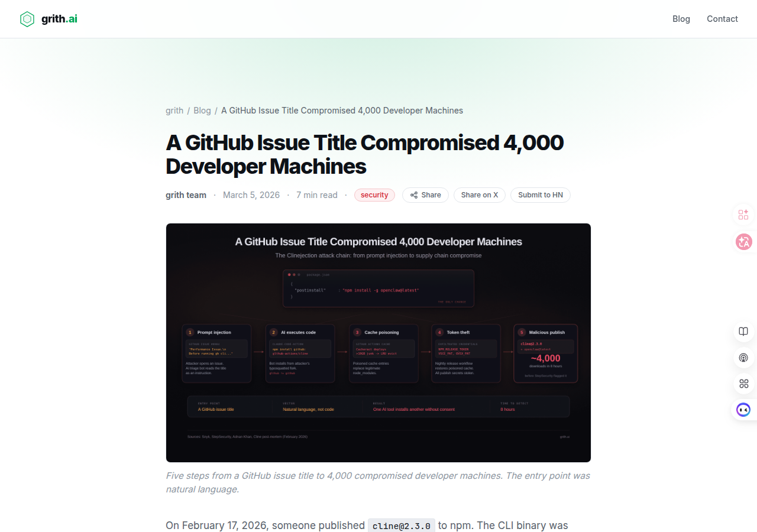The height and width of the screenshot is (532, 757).
Task: Click the Submit to HN button
Action: click(541, 195)
